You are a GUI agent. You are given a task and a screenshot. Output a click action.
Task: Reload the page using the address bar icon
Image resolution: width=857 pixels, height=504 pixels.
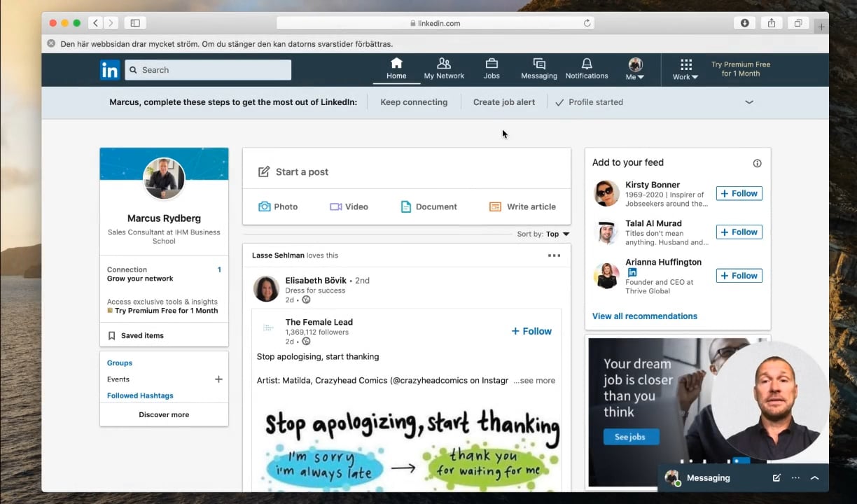click(587, 23)
